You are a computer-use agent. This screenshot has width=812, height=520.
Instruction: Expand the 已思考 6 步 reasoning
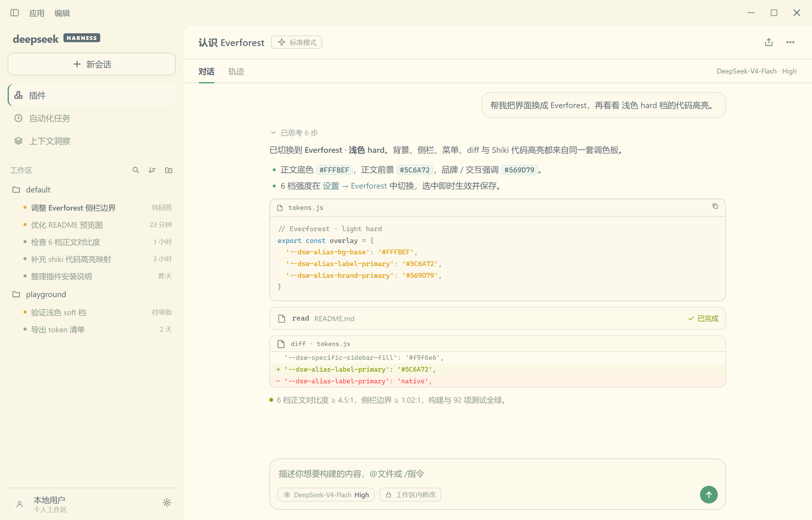point(294,133)
